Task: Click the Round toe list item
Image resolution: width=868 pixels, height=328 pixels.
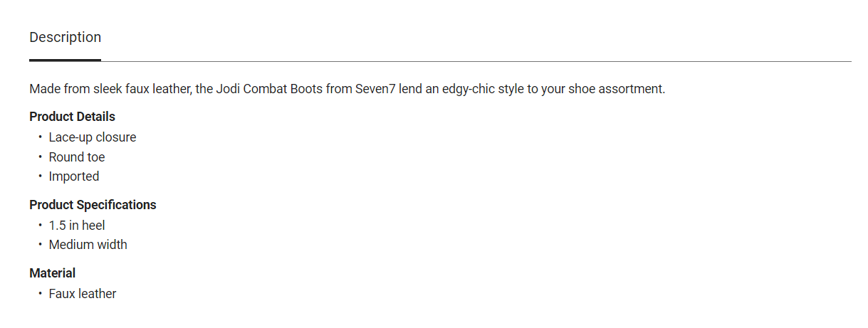Action: pos(76,157)
